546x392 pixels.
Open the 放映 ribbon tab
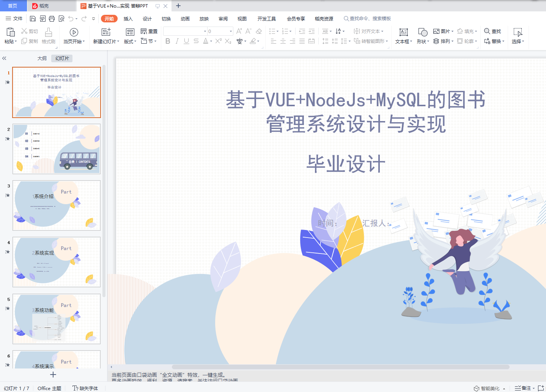(204, 19)
